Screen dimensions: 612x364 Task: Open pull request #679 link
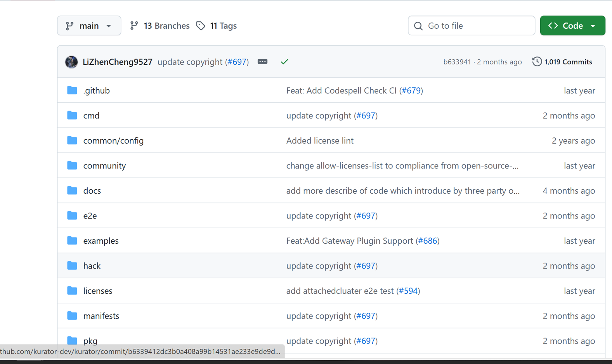click(411, 90)
